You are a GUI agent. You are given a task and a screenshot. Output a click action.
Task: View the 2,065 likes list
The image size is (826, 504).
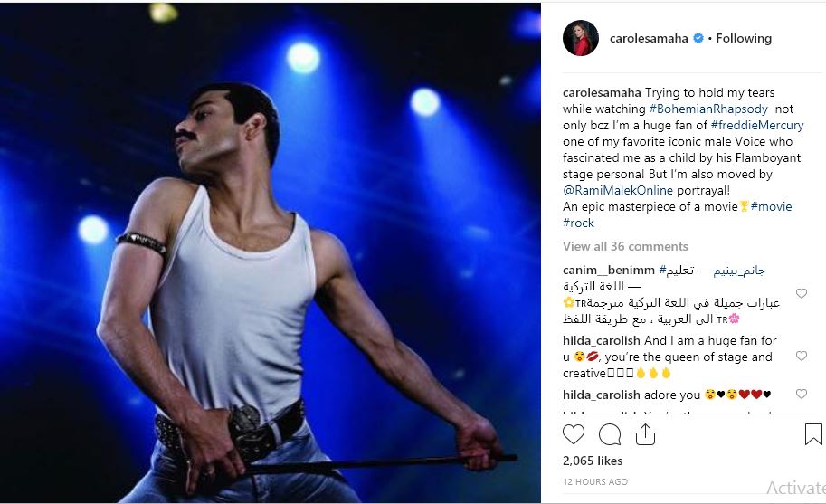593,461
